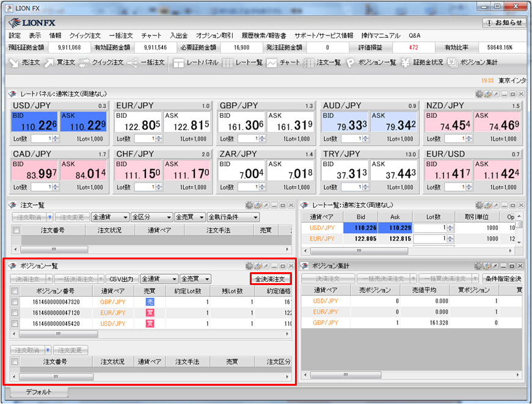This screenshot has width=532, height=404.
Task: Open the 設定 menu
Action: (15, 35)
